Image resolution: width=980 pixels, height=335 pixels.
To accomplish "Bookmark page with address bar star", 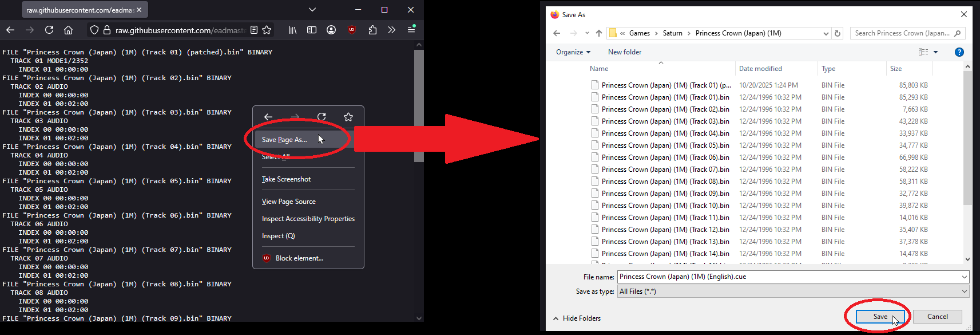I will pos(267,30).
